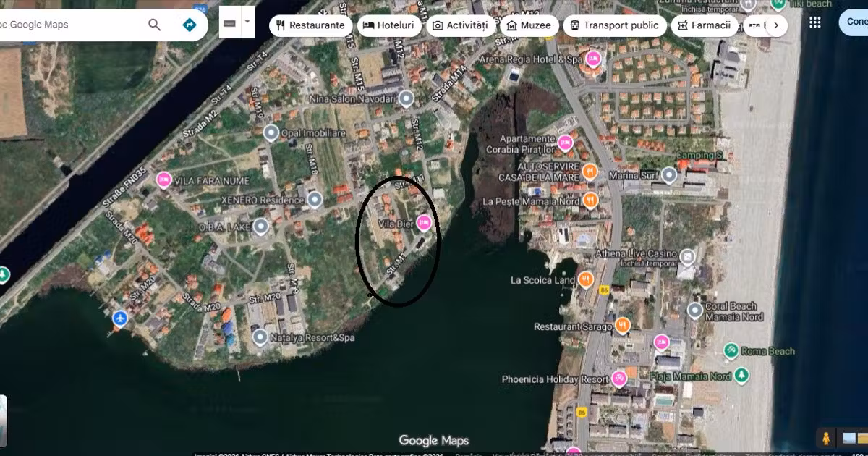Click the Restaurant Sarago pin
Viewport: 868px width, 456px height.
(x=622, y=326)
